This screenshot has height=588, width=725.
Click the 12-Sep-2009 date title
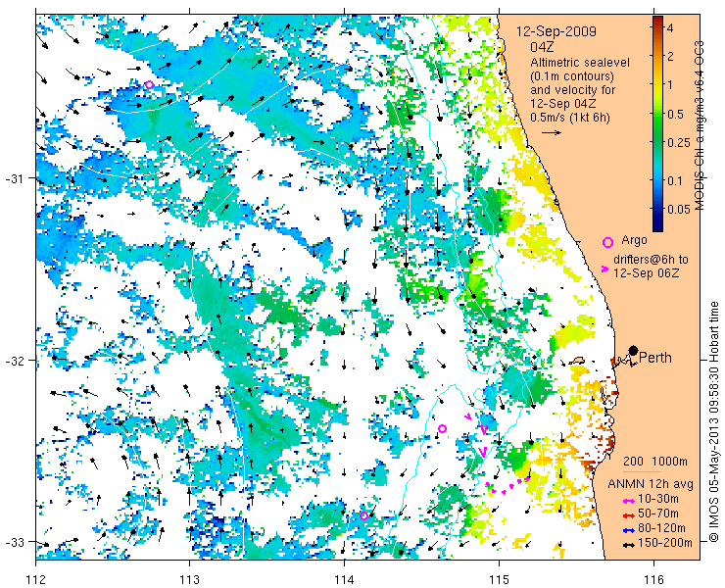[x=556, y=31]
